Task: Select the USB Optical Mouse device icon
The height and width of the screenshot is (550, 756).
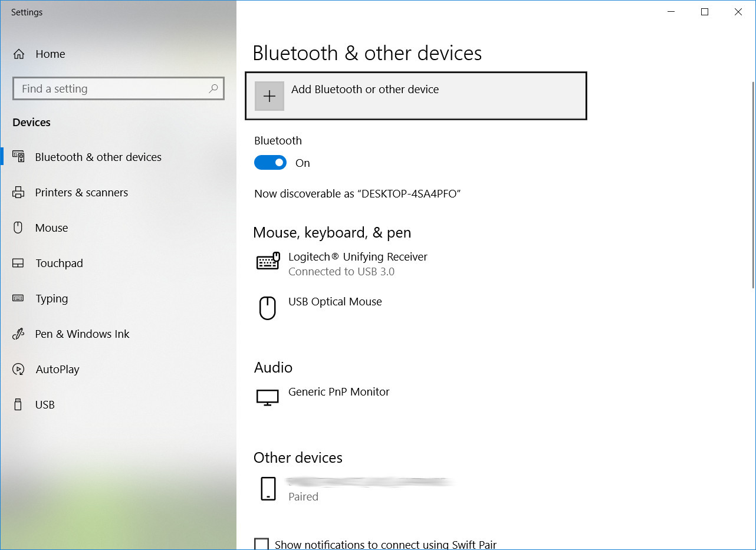Action: 268,307
